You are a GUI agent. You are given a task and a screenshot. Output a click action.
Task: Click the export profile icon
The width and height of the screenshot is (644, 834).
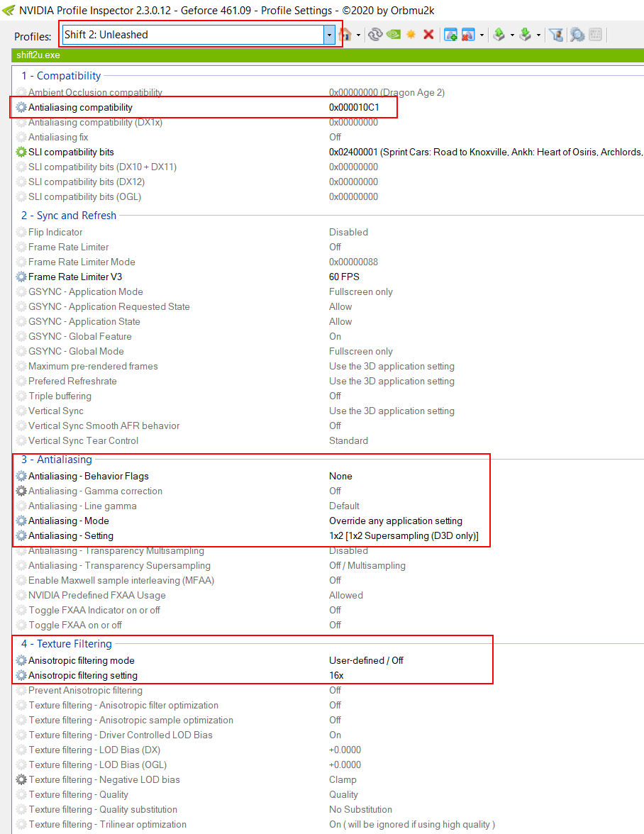[499, 35]
